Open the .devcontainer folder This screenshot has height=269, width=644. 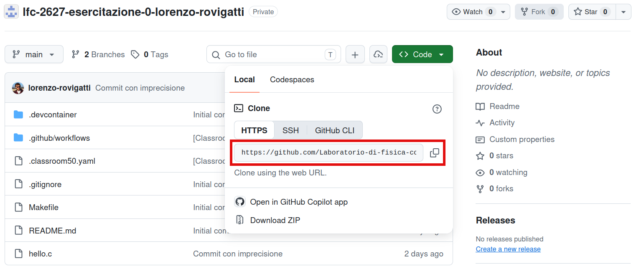pyautogui.click(x=53, y=114)
